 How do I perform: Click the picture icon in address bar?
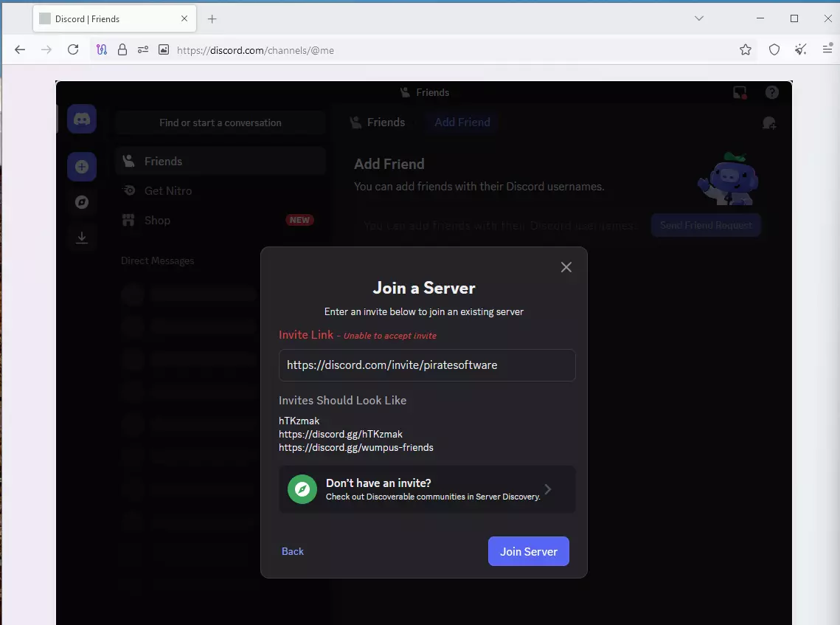pos(164,50)
